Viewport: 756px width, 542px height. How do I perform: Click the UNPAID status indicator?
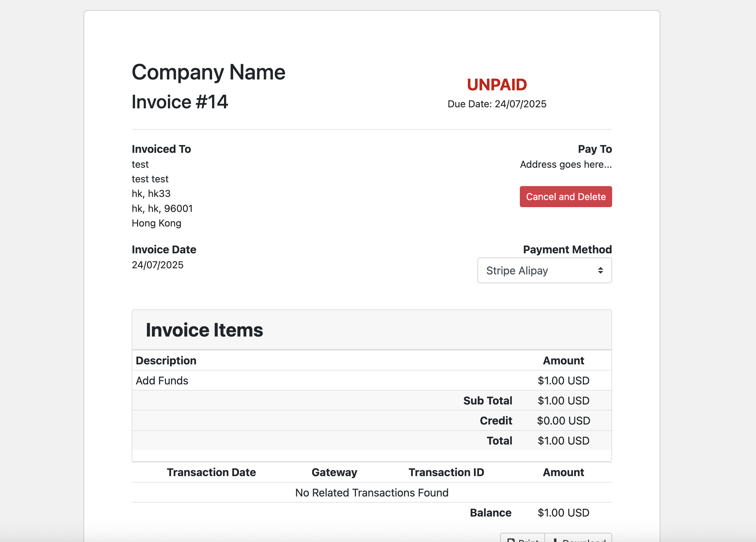pos(496,85)
